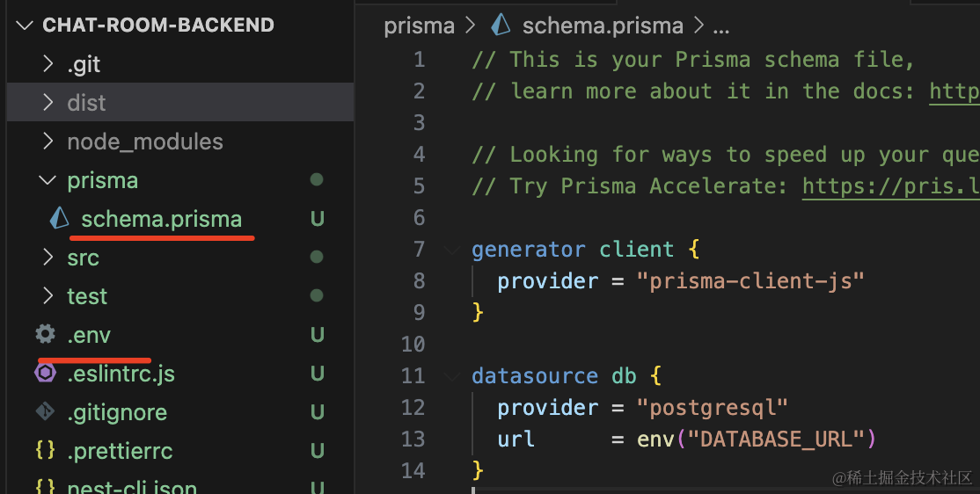
Task: Fold the datasource db block
Action: click(452, 376)
